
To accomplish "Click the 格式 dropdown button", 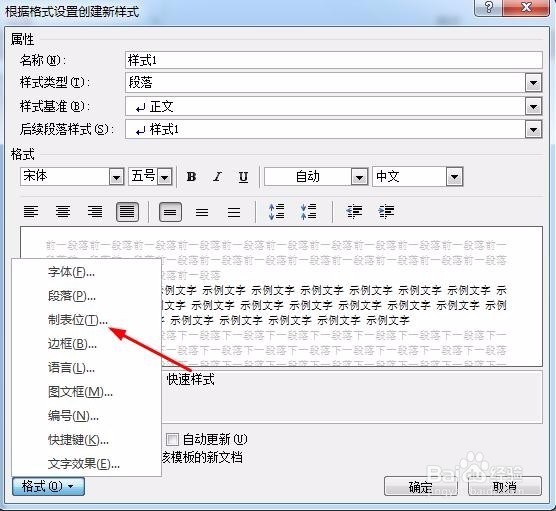I will [x=48, y=486].
